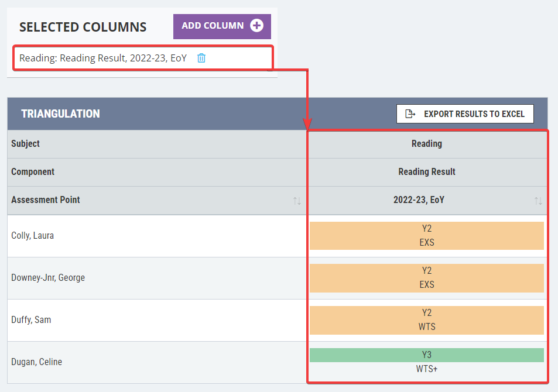Export results to Excel
The height and width of the screenshot is (392, 558).
[465, 114]
